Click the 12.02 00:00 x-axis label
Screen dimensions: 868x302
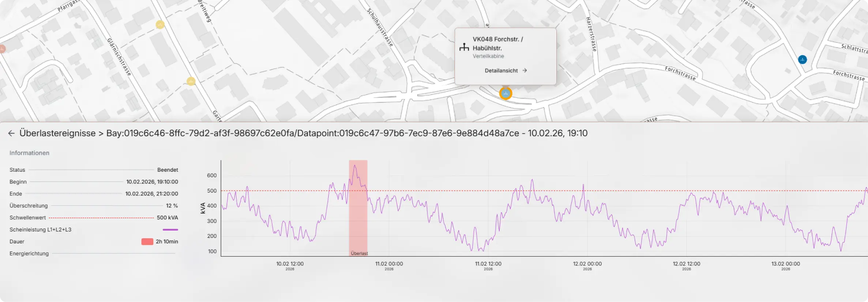587,264
